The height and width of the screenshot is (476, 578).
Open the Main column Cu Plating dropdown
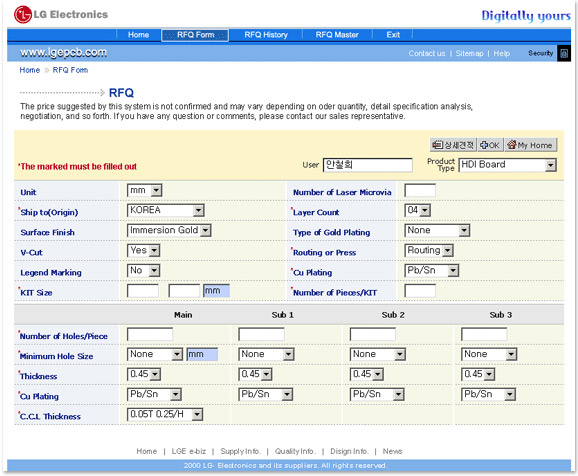pos(154,395)
